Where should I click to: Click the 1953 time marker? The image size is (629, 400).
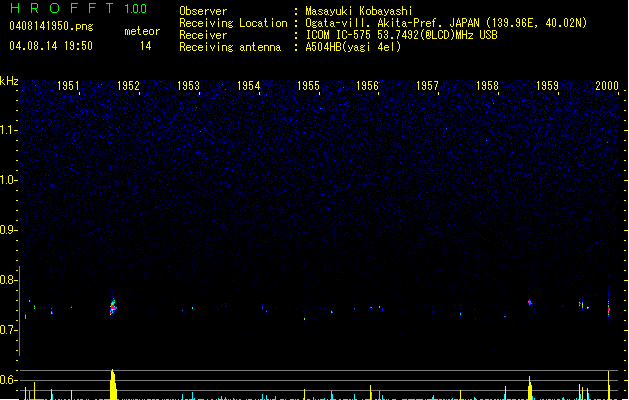point(189,85)
